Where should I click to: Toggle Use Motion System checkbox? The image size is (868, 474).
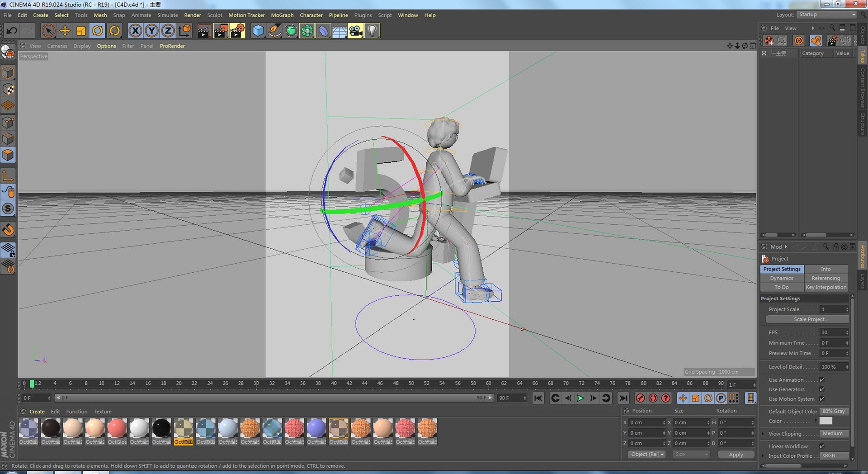(822, 399)
